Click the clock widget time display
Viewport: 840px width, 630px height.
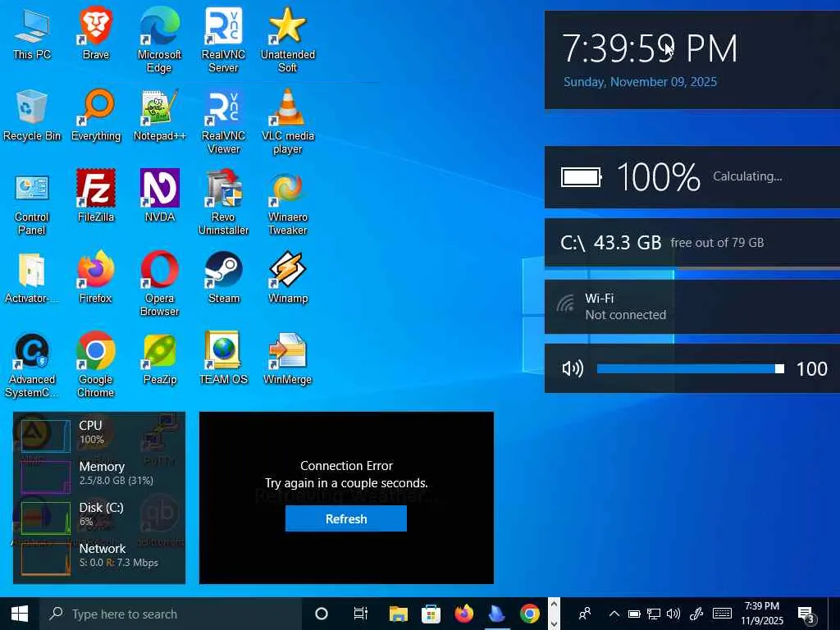click(650, 48)
